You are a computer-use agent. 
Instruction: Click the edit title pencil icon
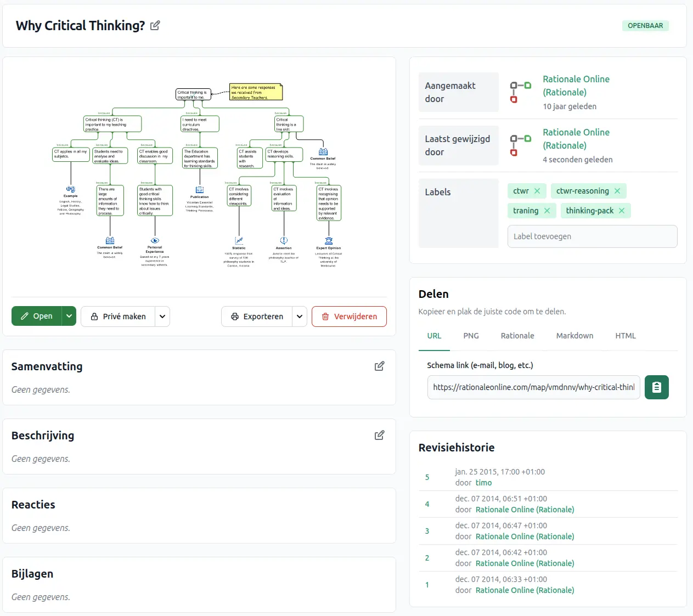[x=155, y=26]
